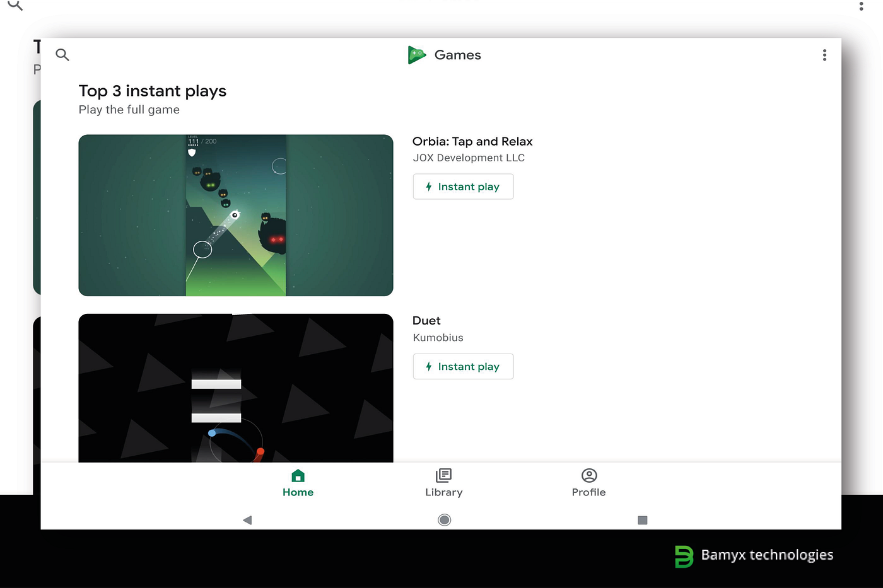883x588 pixels.
Task: Click the search icon in the background window
Action: coord(15,5)
